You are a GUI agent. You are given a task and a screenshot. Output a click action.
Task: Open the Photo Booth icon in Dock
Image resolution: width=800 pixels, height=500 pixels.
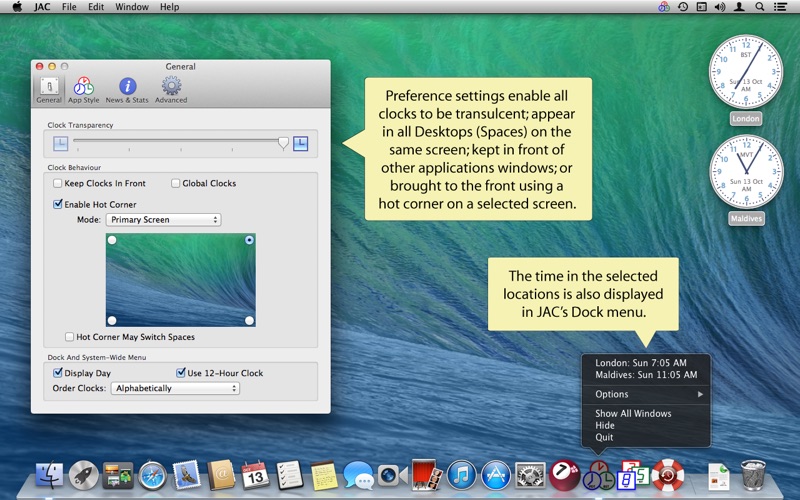[x=426, y=476]
